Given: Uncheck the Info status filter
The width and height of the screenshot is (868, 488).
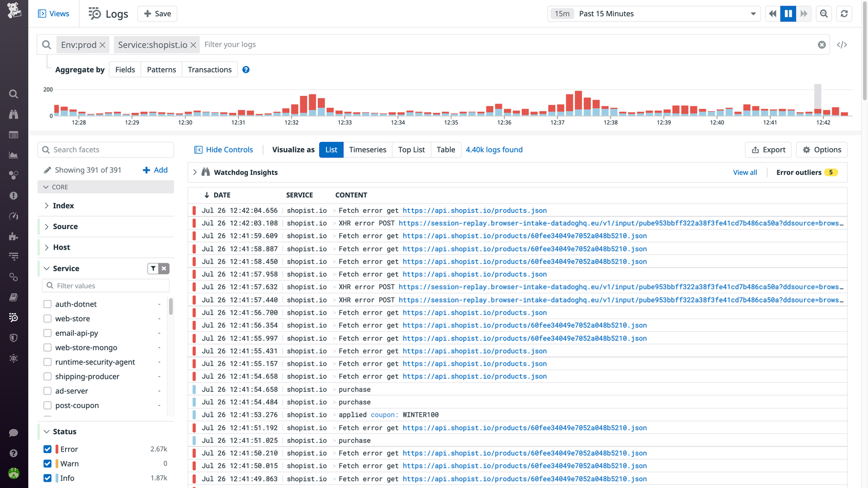Looking at the screenshot, I should [47, 478].
